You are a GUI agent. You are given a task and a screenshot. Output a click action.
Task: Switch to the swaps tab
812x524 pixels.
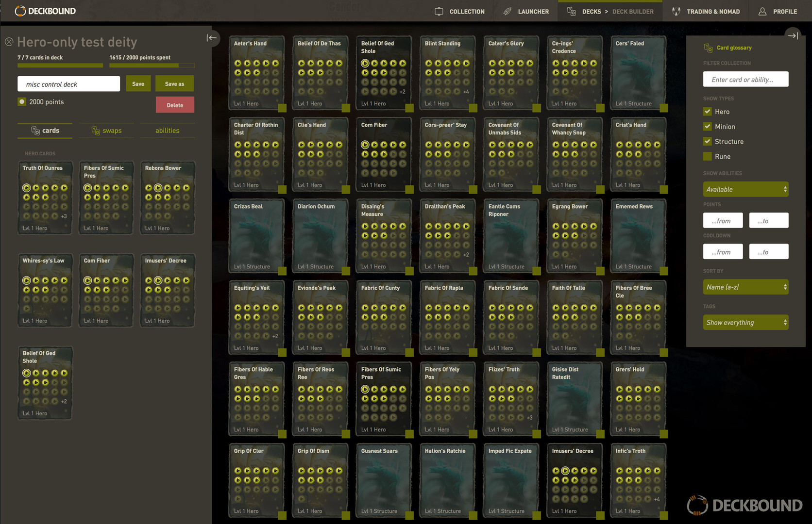(x=107, y=131)
